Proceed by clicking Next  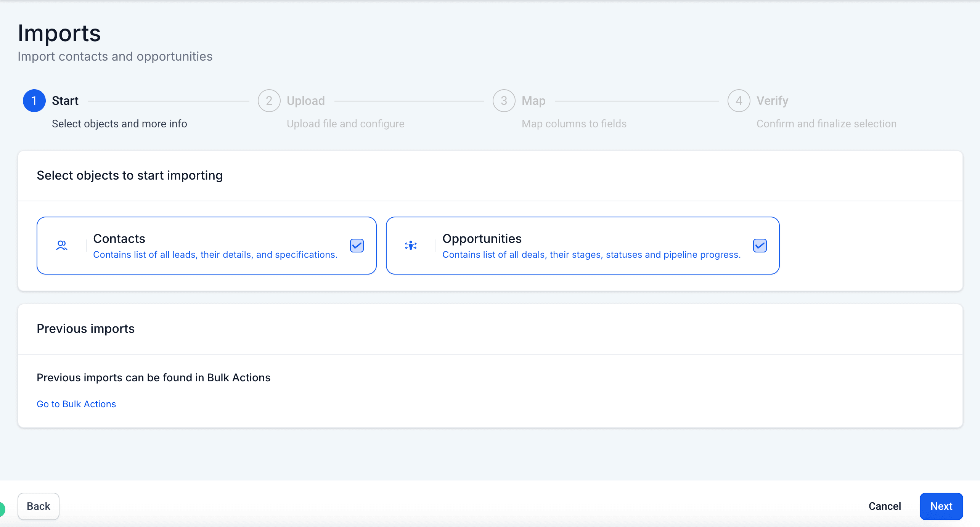[941, 506]
